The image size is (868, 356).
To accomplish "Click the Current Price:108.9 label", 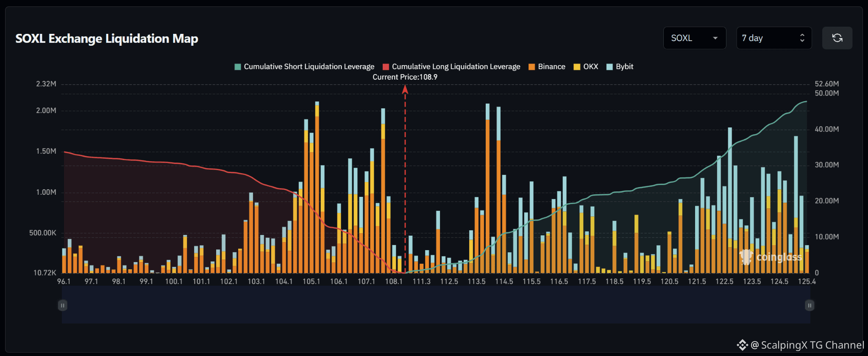I will point(405,77).
